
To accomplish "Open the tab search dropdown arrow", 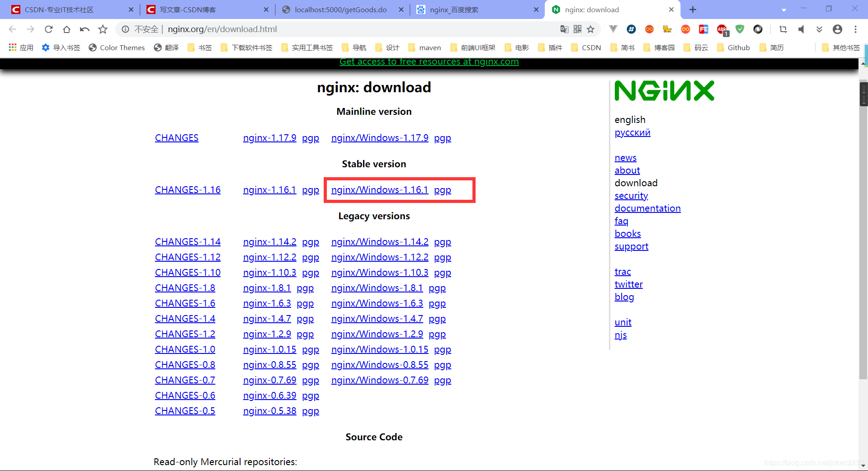I will [784, 10].
